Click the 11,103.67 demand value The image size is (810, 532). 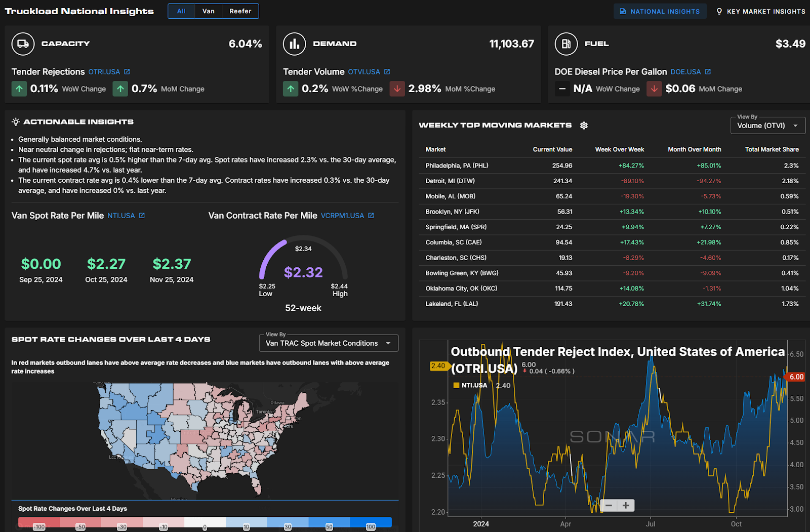[x=512, y=44]
